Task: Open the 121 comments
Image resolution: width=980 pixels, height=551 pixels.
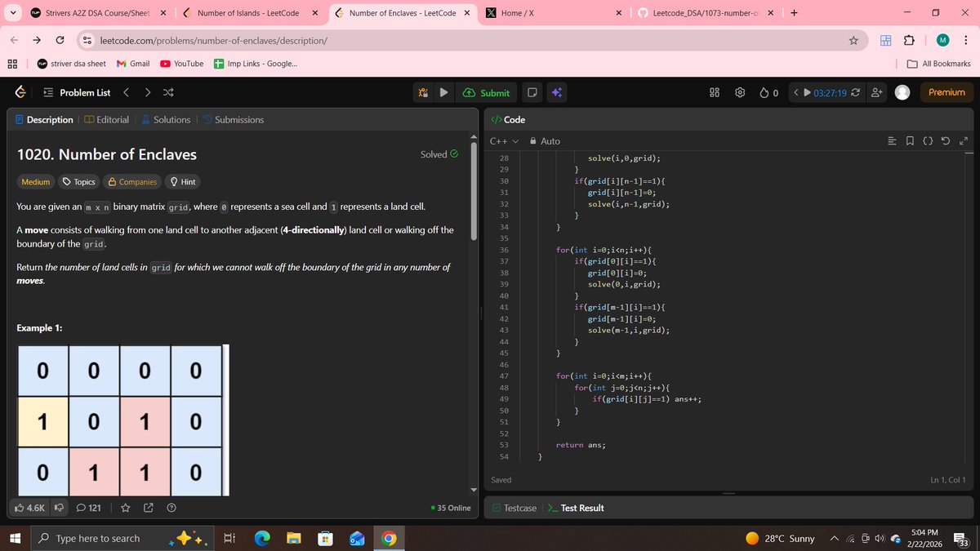Action: (x=88, y=508)
